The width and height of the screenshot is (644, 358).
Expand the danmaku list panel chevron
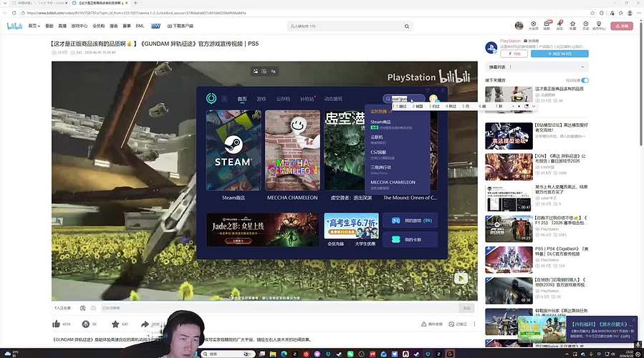(582, 67)
